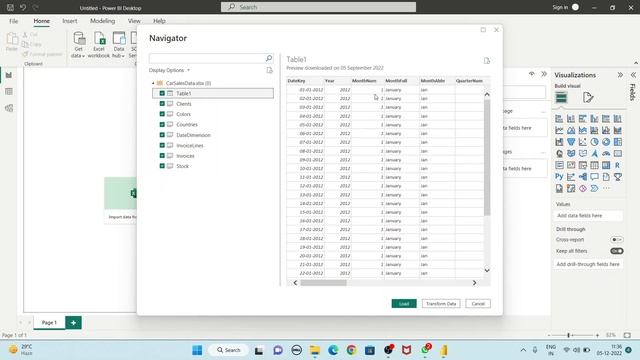Screen dimensions: 640x360
Task: Click the Excel workbook ribbon button
Action: click(99, 45)
